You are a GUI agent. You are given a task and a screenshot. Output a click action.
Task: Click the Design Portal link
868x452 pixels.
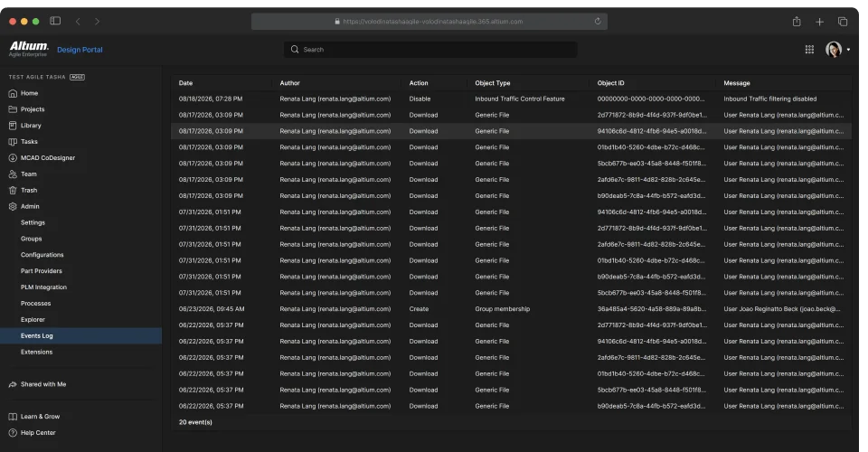80,50
